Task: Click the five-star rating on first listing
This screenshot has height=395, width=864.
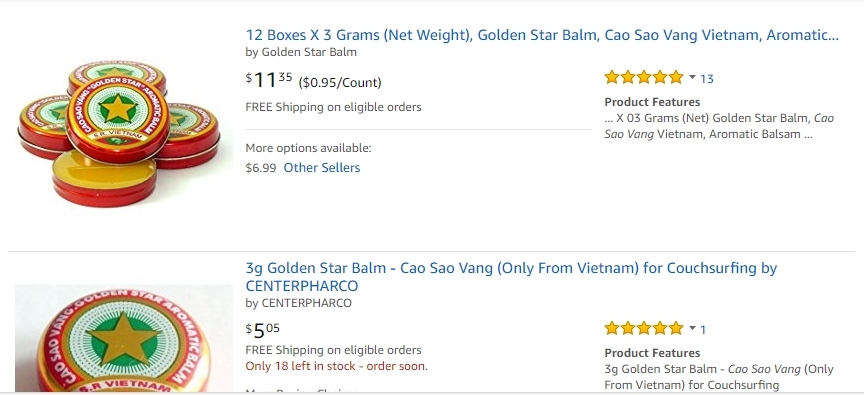Action: tap(644, 78)
